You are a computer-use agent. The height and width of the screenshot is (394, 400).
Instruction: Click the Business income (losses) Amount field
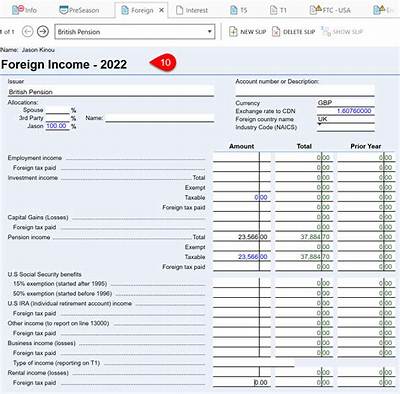pos(242,343)
